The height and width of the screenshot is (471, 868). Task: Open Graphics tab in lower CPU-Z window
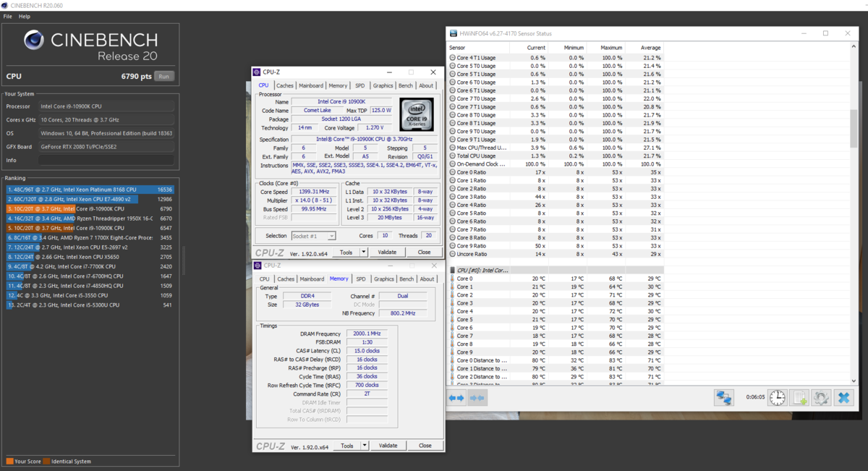383,279
